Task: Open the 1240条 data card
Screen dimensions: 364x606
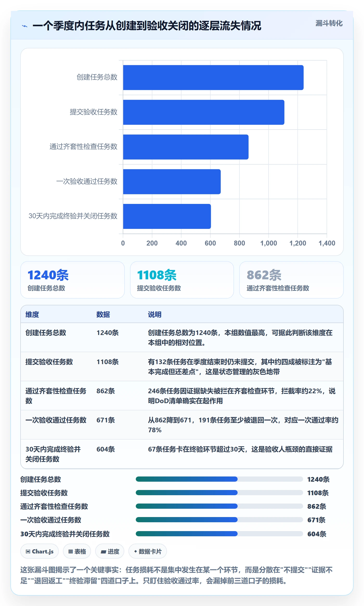Action: 73,280
